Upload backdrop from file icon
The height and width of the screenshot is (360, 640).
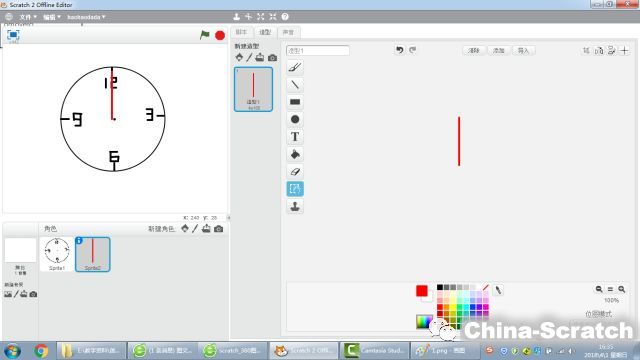click(x=24, y=294)
